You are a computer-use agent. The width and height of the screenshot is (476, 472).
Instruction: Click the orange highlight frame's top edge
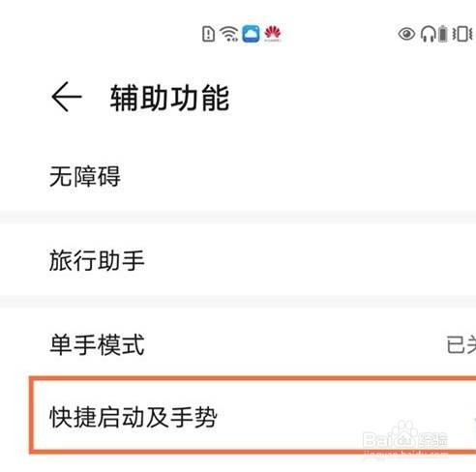pyautogui.click(x=253, y=379)
